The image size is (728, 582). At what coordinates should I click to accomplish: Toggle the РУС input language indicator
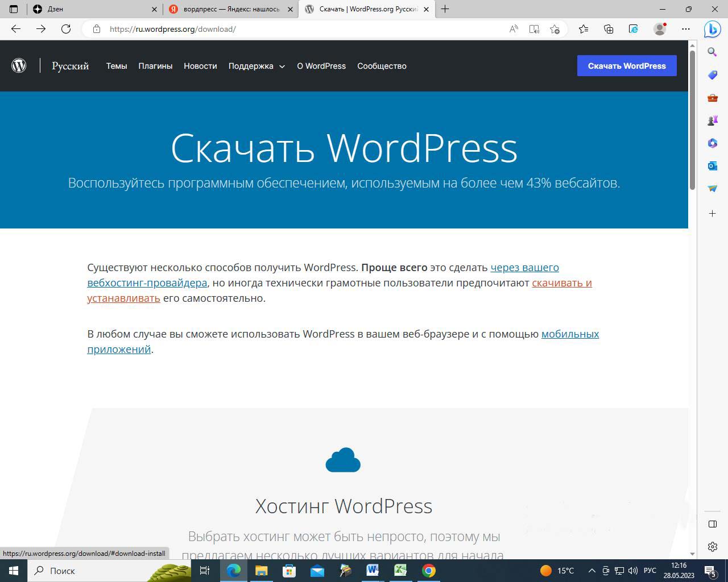(x=650, y=571)
